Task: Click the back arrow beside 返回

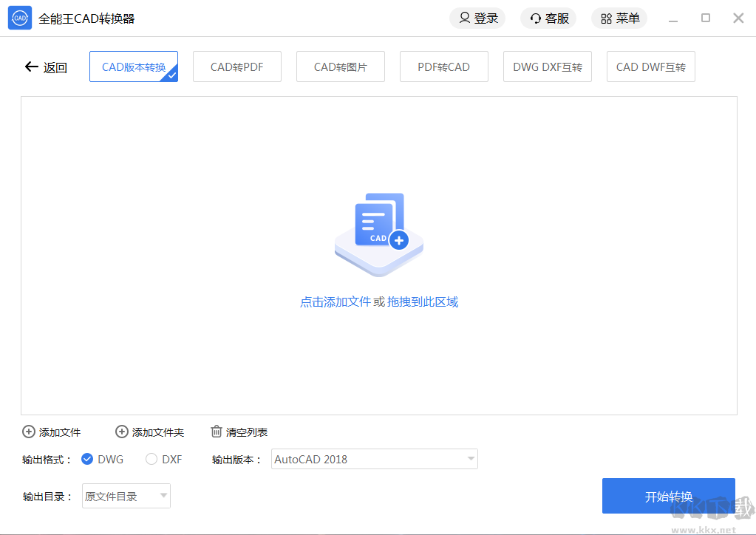Action: pos(30,67)
